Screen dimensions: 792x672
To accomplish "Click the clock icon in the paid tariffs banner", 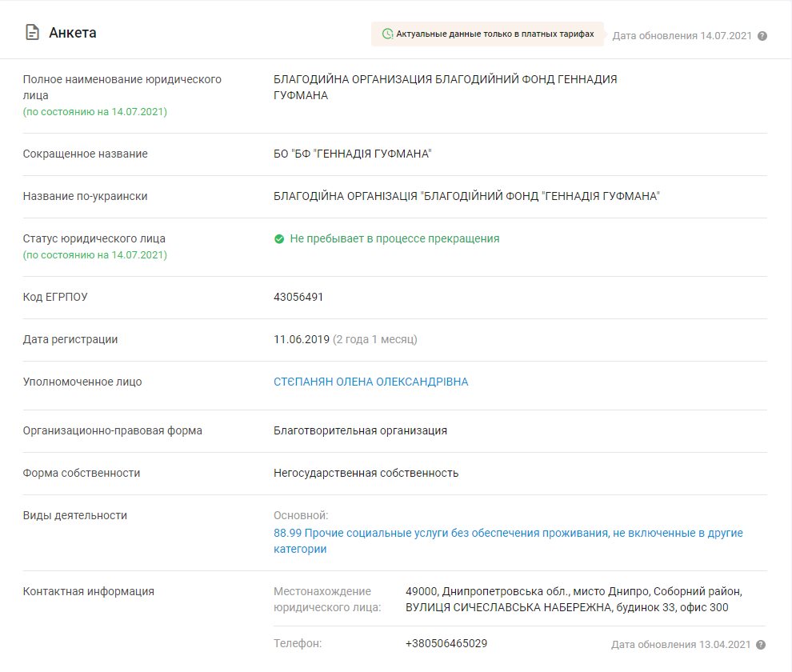I will point(387,34).
